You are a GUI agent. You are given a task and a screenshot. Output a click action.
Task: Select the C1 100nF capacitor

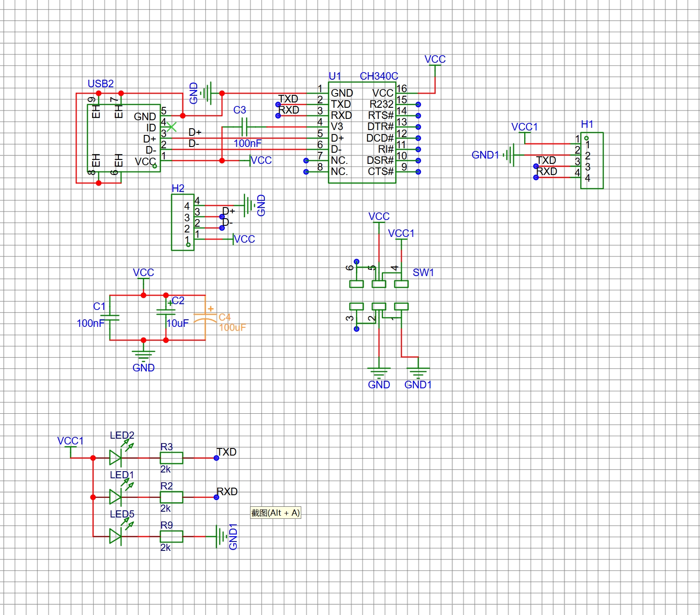point(110,318)
